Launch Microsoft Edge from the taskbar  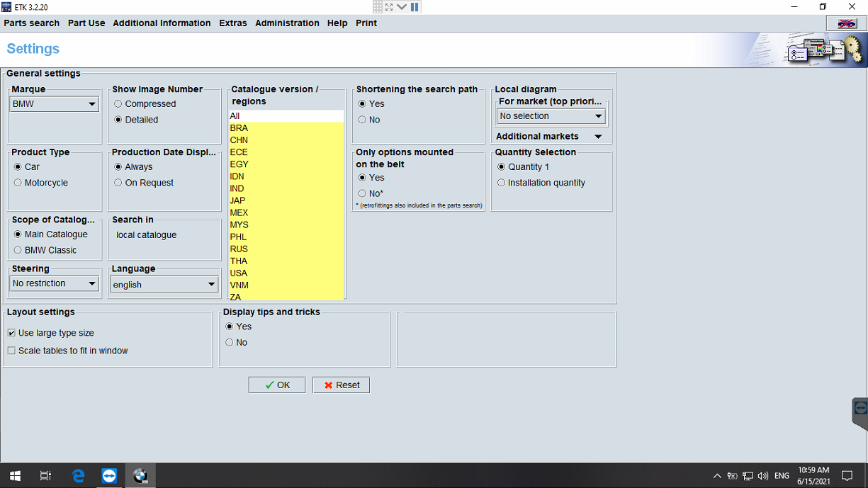[x=78, y=476]
